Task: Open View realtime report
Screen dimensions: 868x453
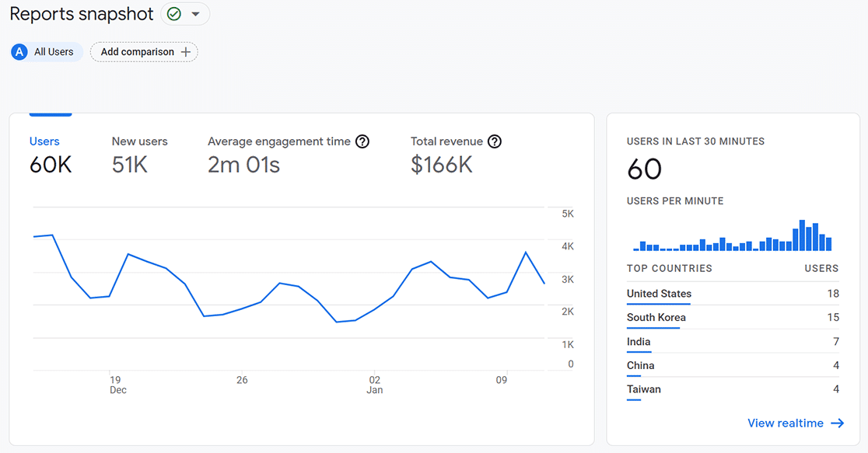Action: tap(786, 423)
